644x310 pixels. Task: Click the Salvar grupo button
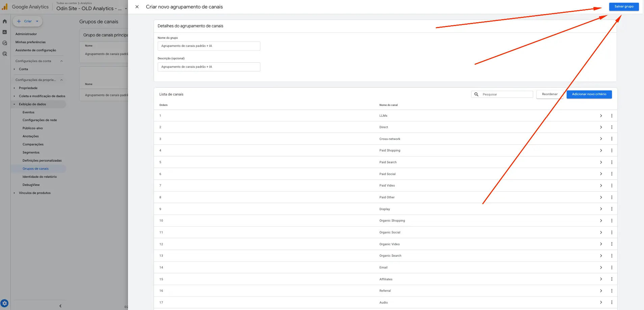[624, 7]
